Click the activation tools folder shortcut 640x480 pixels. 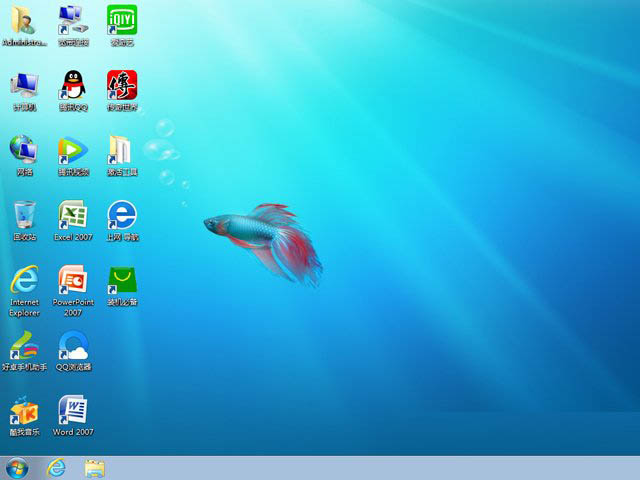tap(121, 150)
